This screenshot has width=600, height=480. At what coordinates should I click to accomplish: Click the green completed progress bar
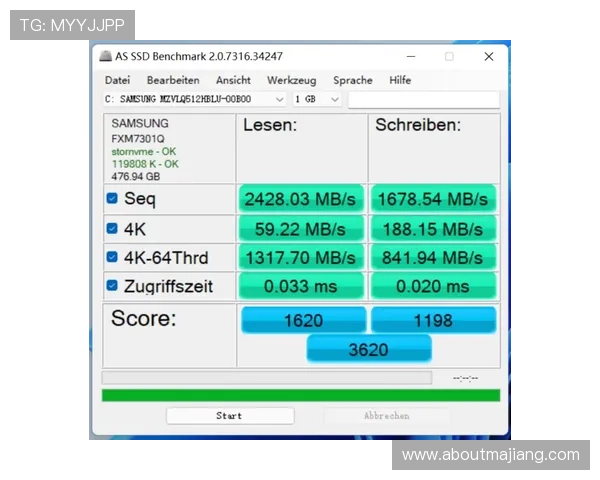point(301,395)
